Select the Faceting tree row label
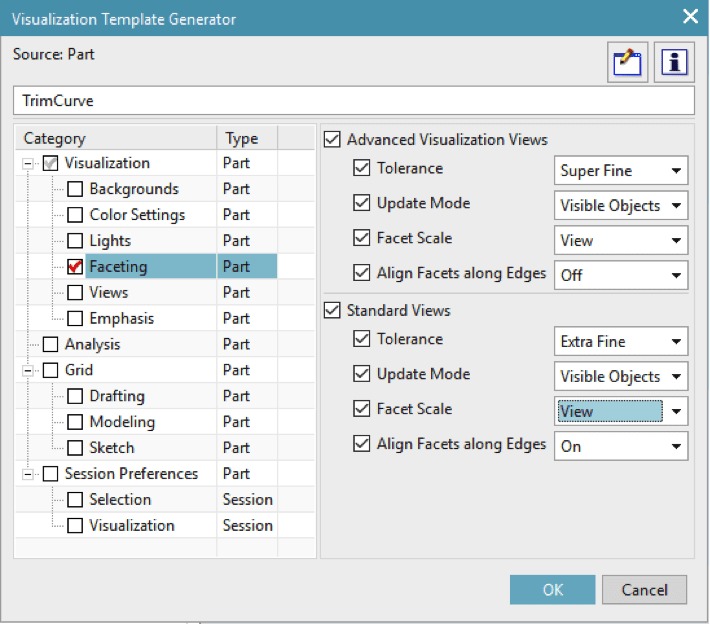The image size is (710, 624). tap(118, 267)
